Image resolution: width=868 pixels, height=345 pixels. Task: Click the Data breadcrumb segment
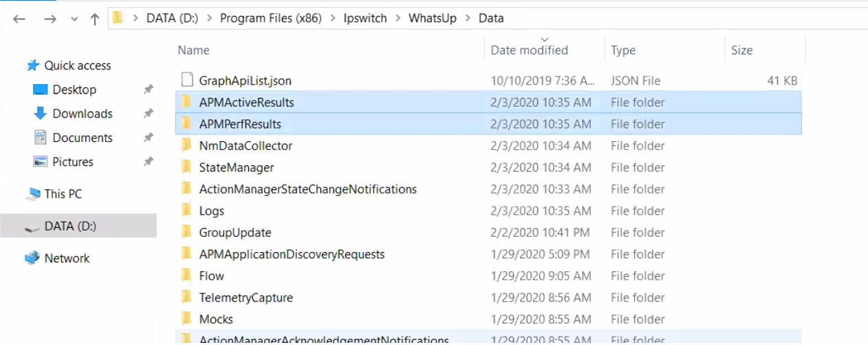(491, 18)
